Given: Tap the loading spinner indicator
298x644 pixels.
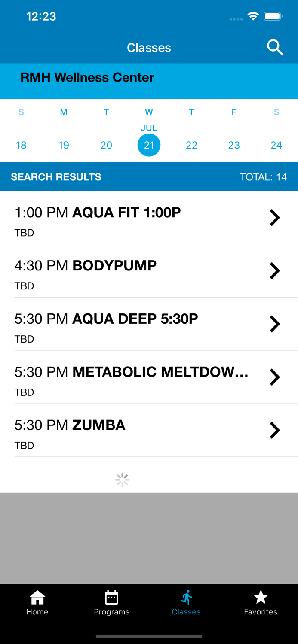Looking at the screenshot, I should click(x=123, y=480).
